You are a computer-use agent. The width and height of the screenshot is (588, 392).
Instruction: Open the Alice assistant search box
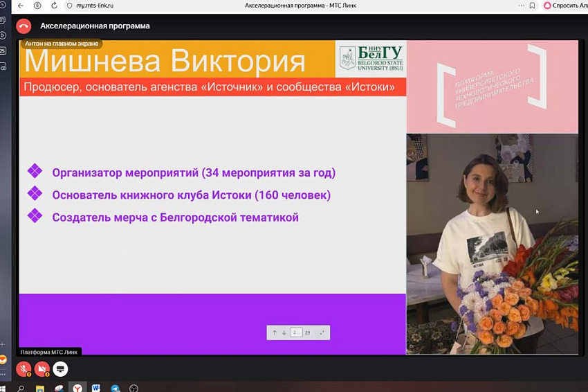(x=564, y=6)
